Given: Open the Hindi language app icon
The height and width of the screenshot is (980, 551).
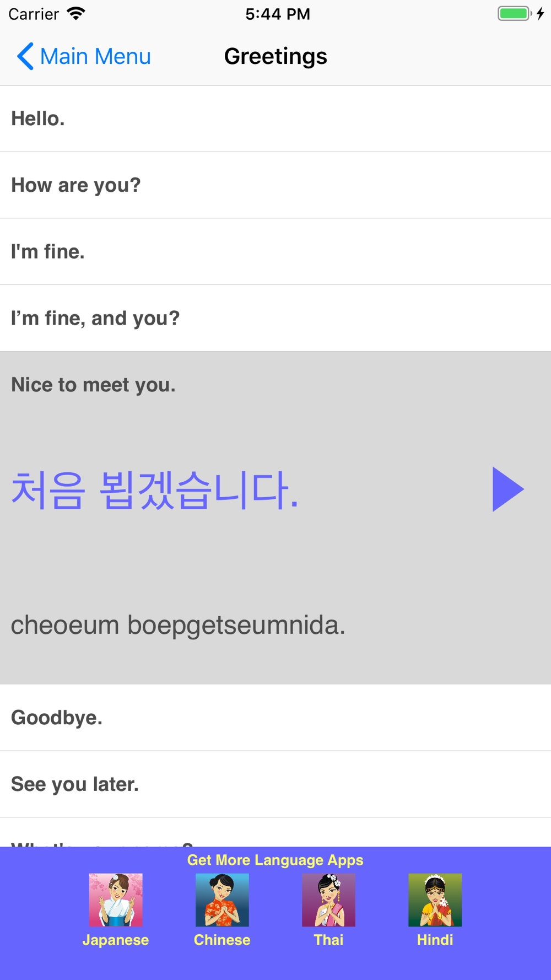Looking at the screenshot, I should coord(435,900).
